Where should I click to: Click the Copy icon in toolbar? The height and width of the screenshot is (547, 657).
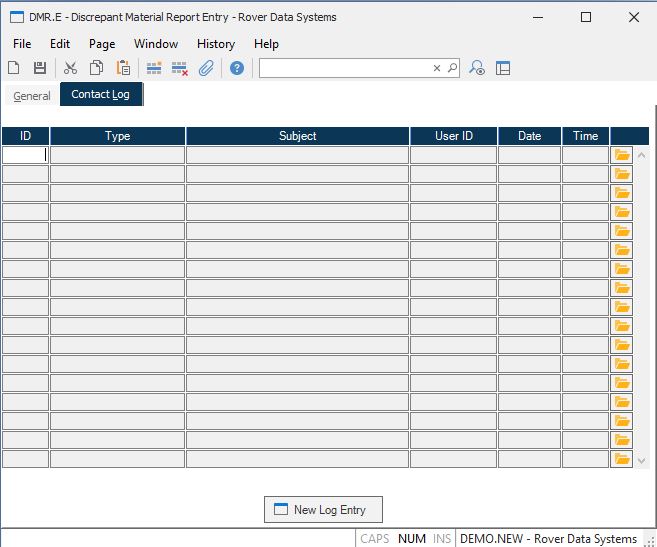(97, 68)
